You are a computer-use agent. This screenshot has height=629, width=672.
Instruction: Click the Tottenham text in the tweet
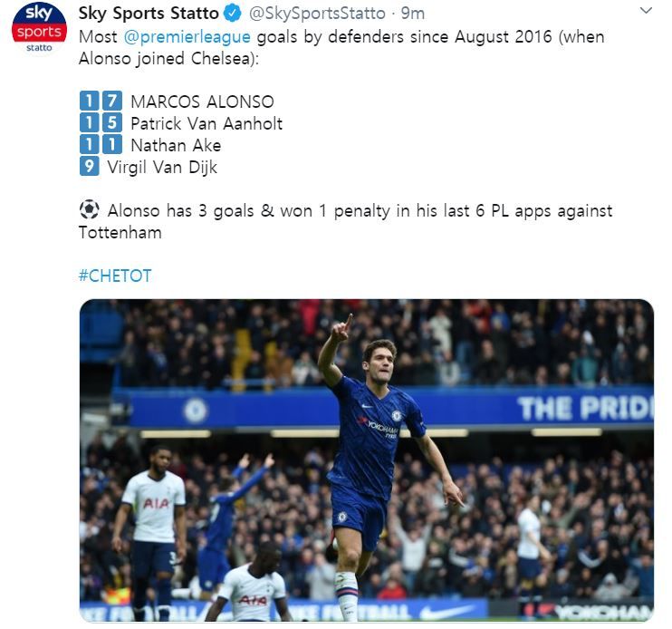(120, 233)
